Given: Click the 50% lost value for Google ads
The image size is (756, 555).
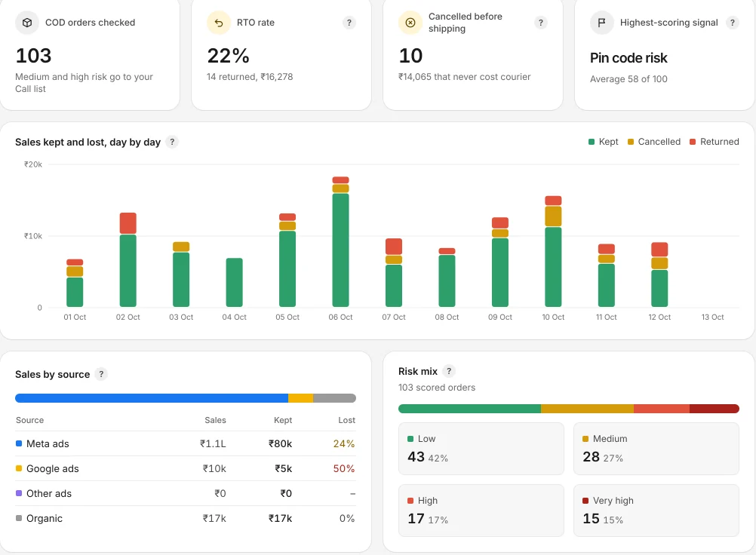Looking at the screenshot, I should click(344, 469).
